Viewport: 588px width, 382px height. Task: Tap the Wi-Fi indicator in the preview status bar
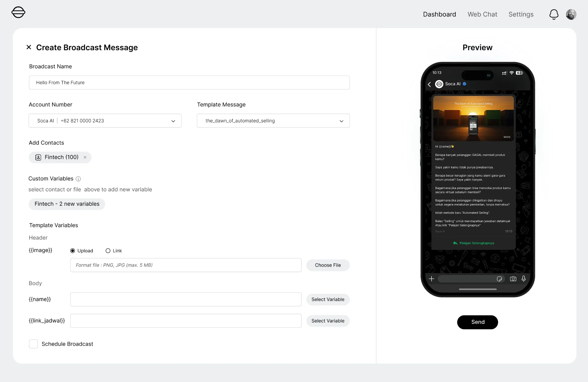pyautogui.click(x=511, y=73)
